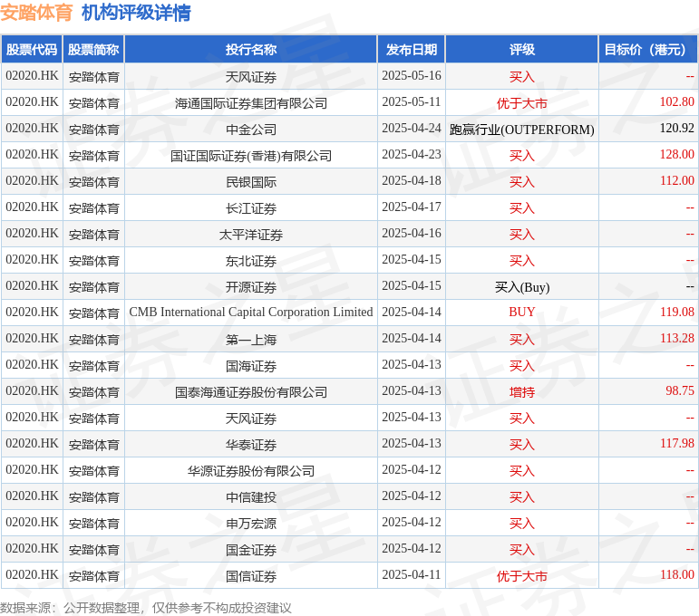
Task: Select the 太平洋证券 cell
Action: point(251,235)
